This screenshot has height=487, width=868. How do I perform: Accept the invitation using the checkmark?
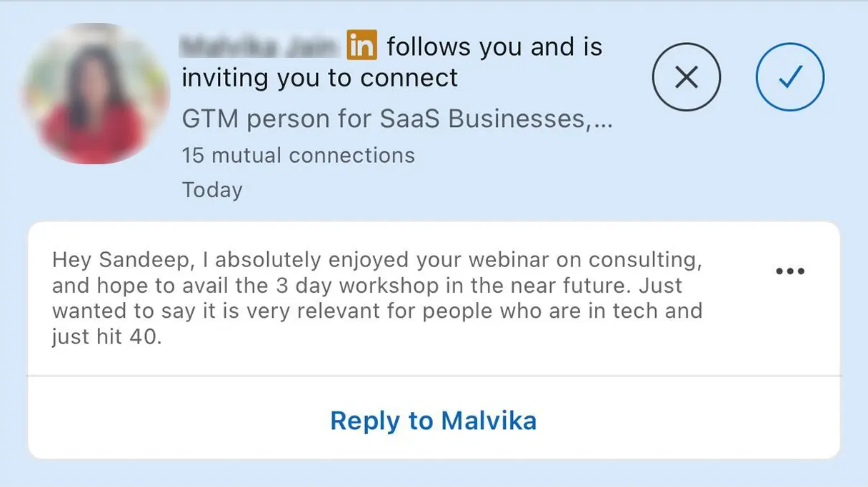coord(789,77)
